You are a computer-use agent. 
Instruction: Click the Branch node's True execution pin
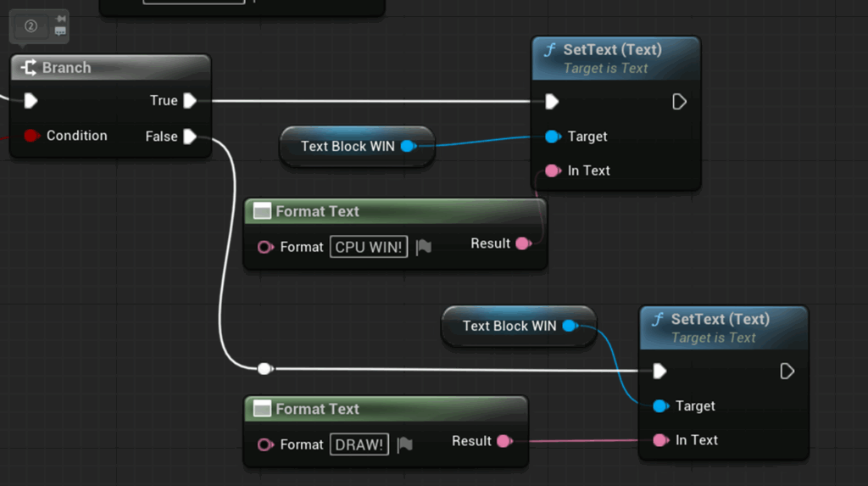point(190,101)
